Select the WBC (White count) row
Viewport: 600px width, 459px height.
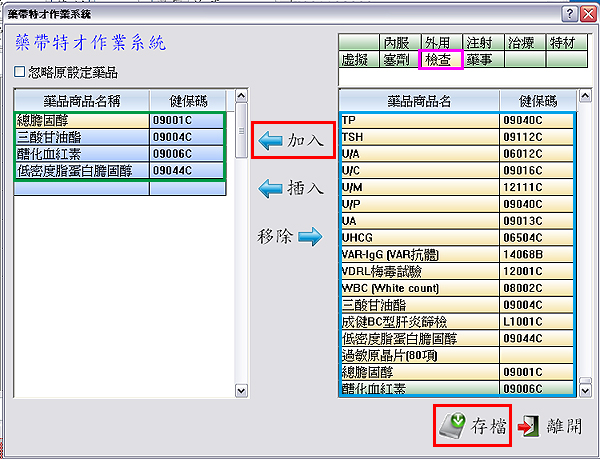(418, 288)
